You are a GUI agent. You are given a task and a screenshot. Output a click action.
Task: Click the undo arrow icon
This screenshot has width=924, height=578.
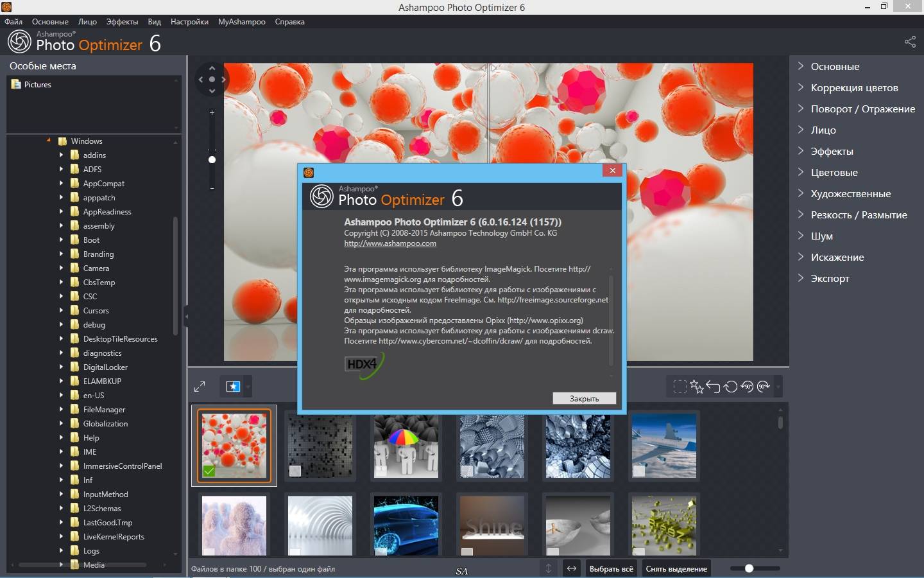point(714,387)
